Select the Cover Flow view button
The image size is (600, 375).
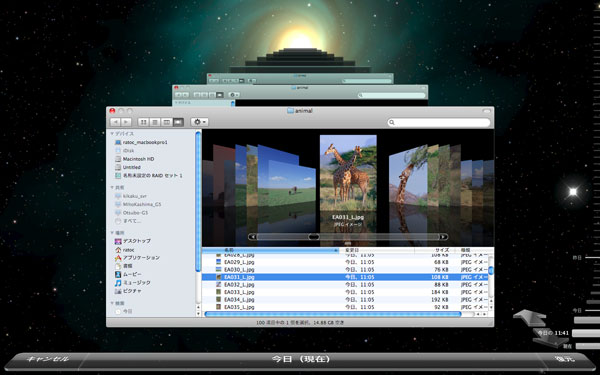coord(178,122)
